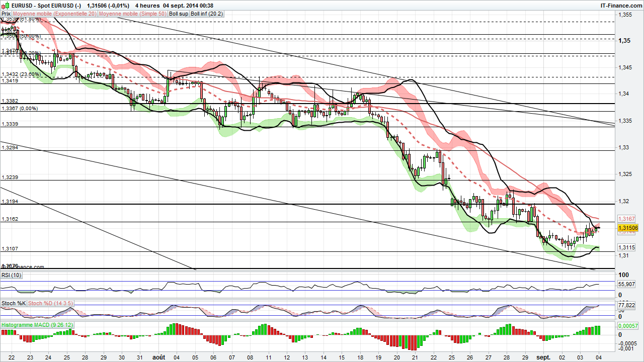644x362 pixels.
Task: Select the Stoch %K indicator label
Action: coord(13,303)
